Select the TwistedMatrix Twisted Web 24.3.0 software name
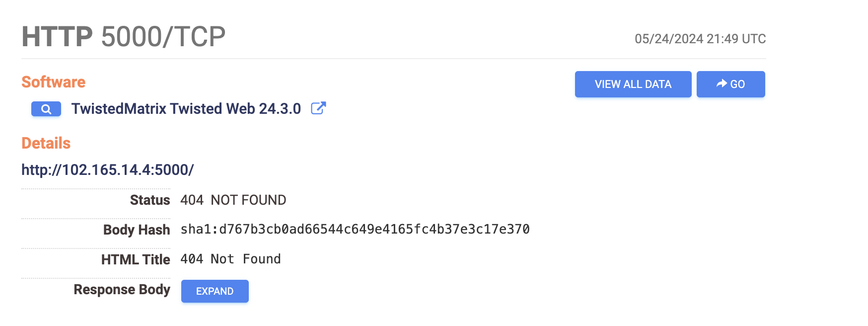The height and width of the screenshot is (326, 868). point(186,109)
